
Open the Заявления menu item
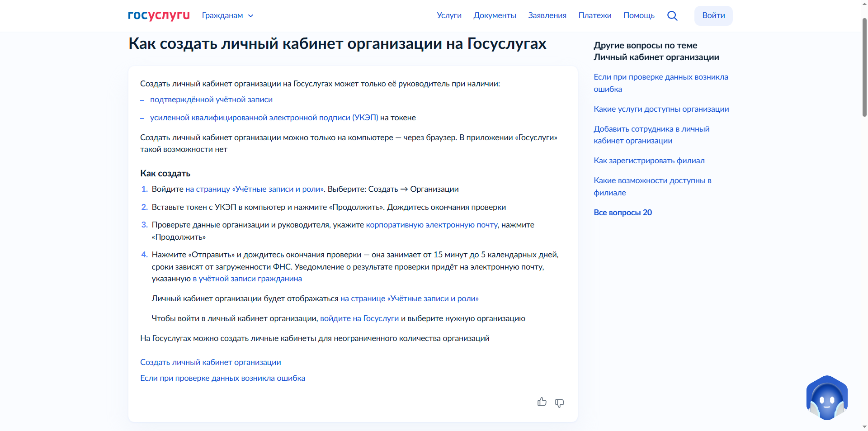pyautogui.click(x=547, y=15)
